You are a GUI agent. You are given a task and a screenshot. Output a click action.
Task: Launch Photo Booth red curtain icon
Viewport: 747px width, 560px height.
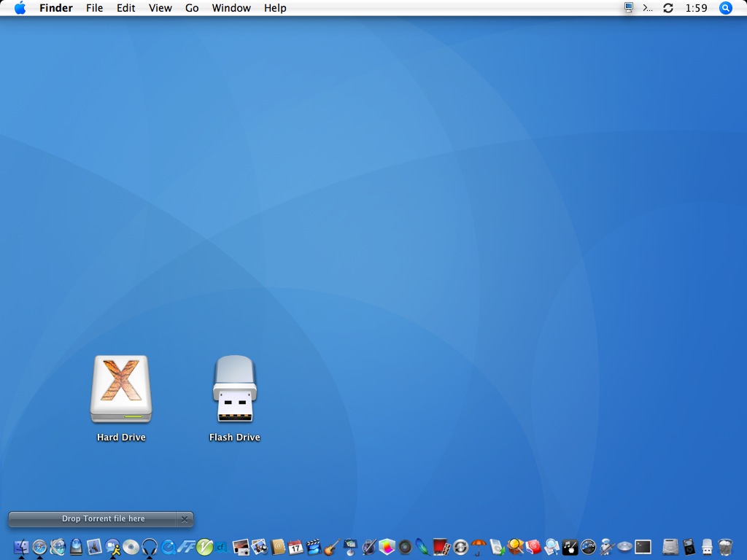[x=441, y=547]
